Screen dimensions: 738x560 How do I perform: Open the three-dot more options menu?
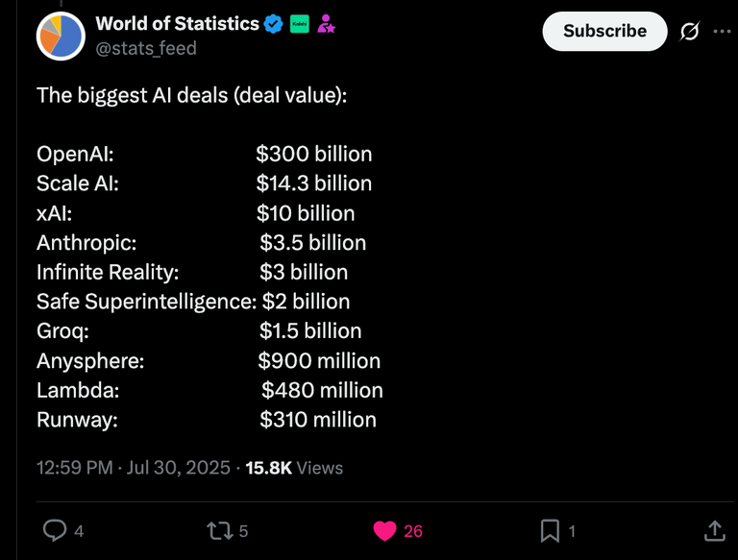722,32
